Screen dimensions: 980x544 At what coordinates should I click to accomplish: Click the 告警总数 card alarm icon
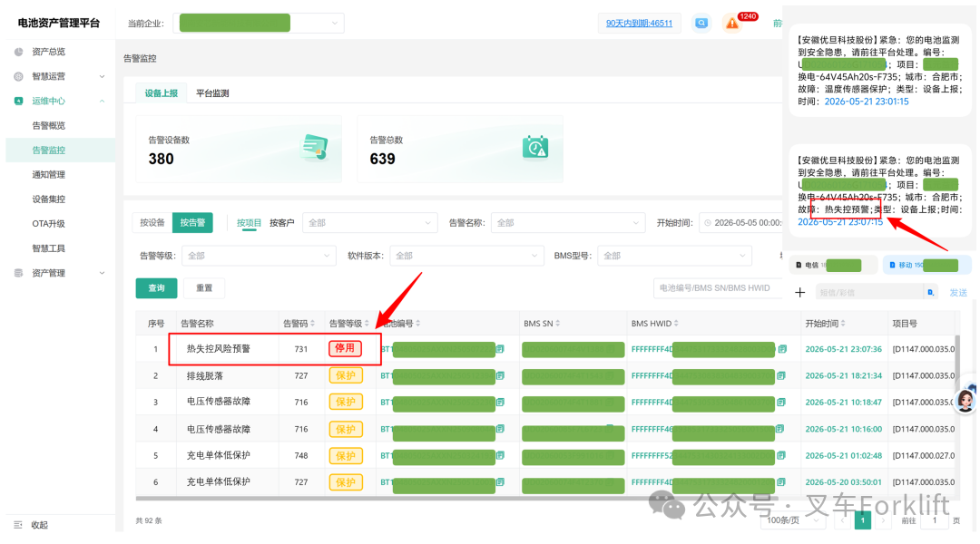(535, 148)
